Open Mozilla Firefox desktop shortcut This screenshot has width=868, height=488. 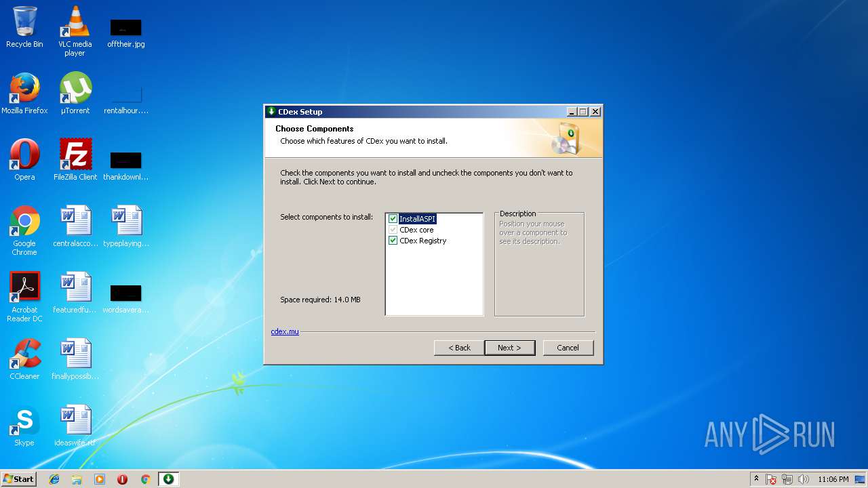pos(24,94)
